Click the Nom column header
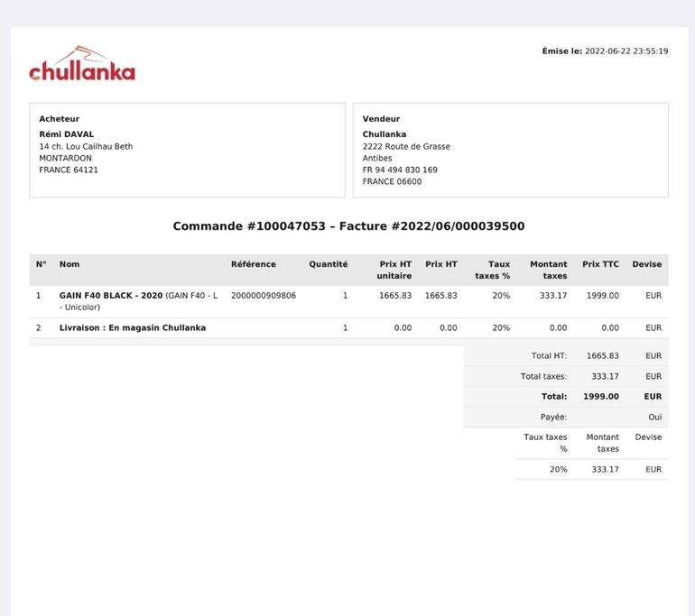Image resolution: width=695 pixels, height=616 pixels. tap(69, 264)
